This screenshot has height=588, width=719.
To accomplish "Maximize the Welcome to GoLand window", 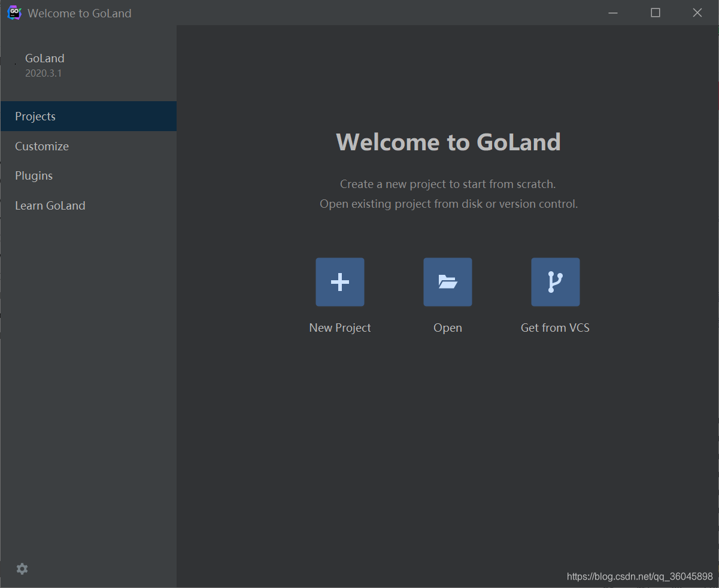I will (656, 13).
